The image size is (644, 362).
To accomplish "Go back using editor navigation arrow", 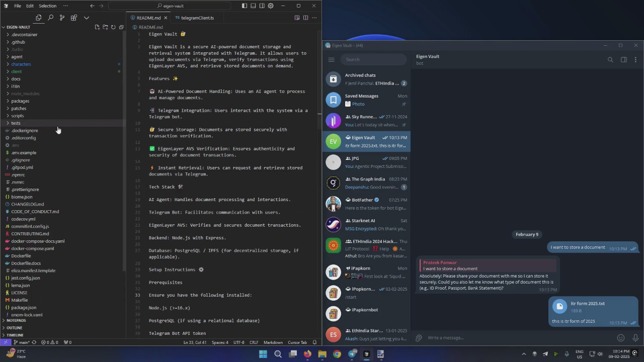I will pyautogui.click(x=92, y=6).
